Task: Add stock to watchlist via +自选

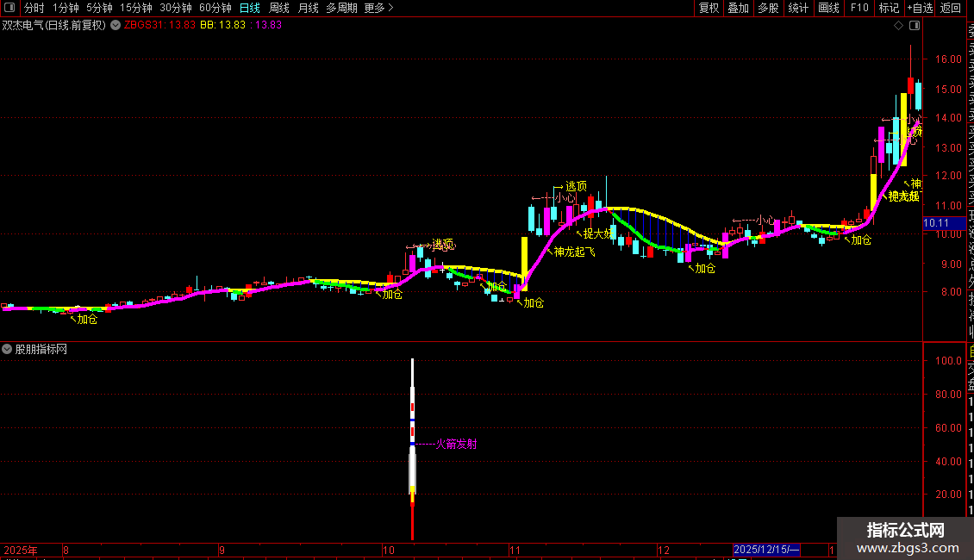Action: tap(920, 8)
